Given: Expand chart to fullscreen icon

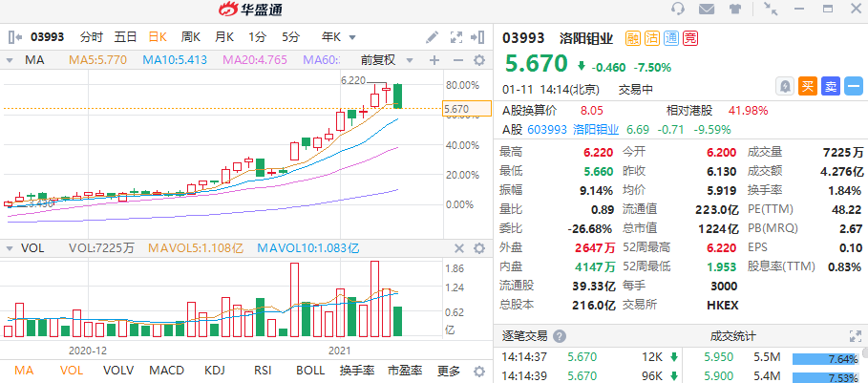Looking at the screenshot, I should tap(455, 37).
